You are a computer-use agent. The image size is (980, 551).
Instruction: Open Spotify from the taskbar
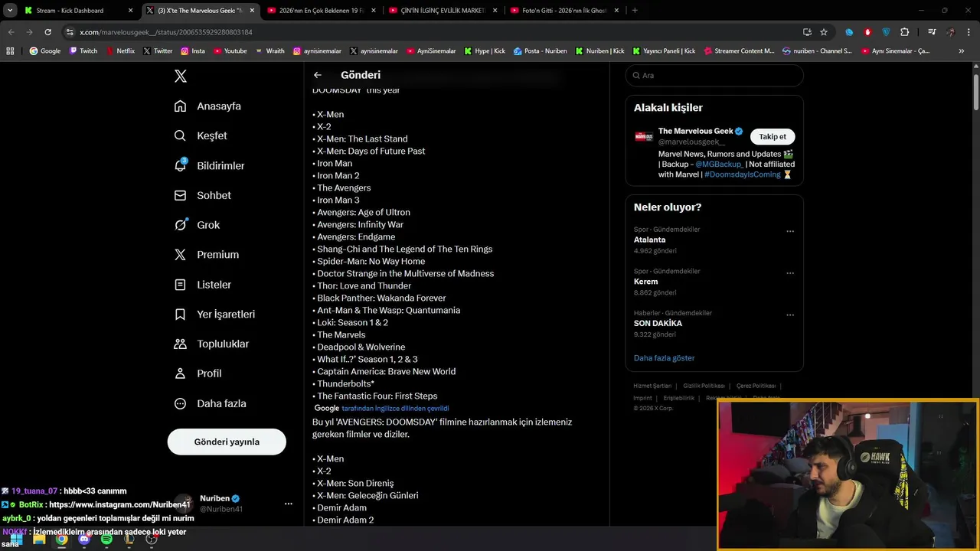tap(106, 539)
